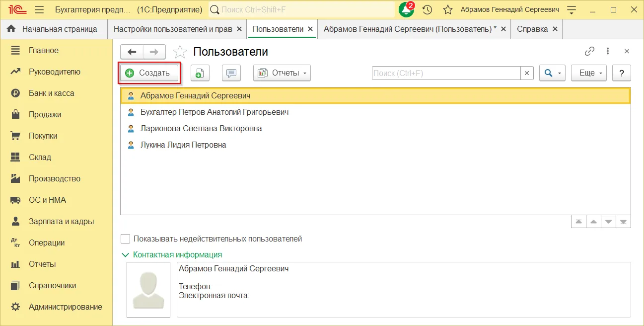Add Пользователи page to favorites star
Image resolution: width=644 pixels, height=326 pixels.
[x=180, y=52]
